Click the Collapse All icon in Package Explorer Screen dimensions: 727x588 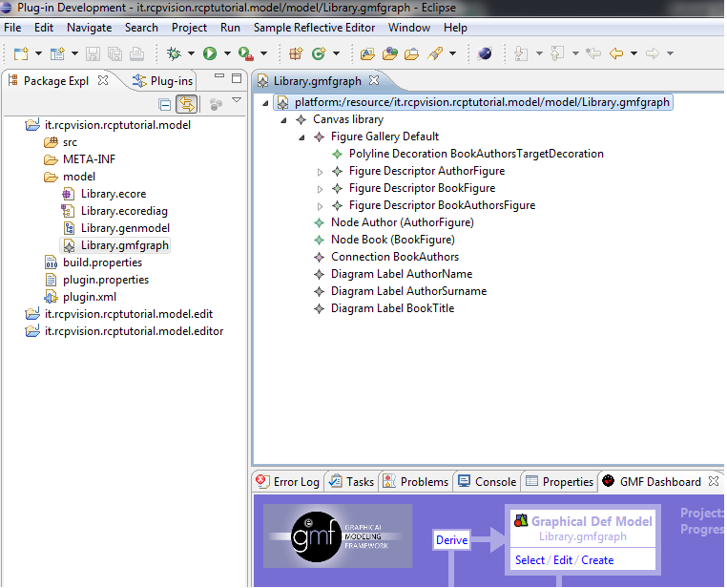click(x=164, y=104)
